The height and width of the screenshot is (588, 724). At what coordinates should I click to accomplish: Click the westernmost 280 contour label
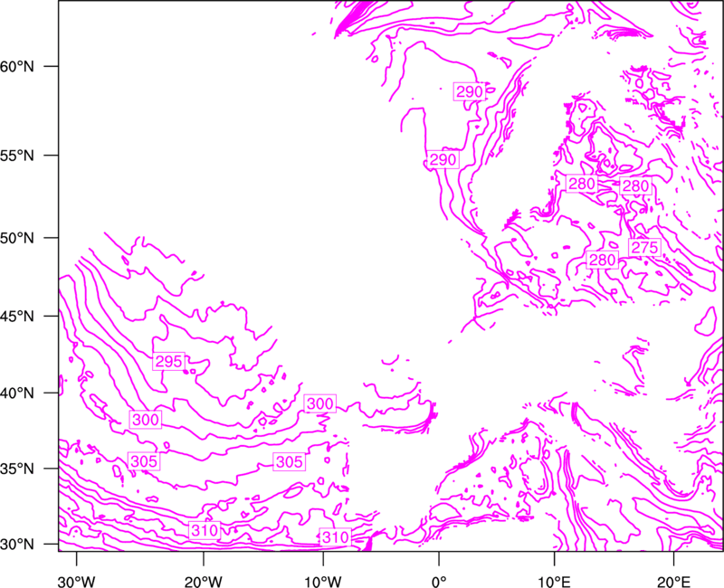(582, 184)
